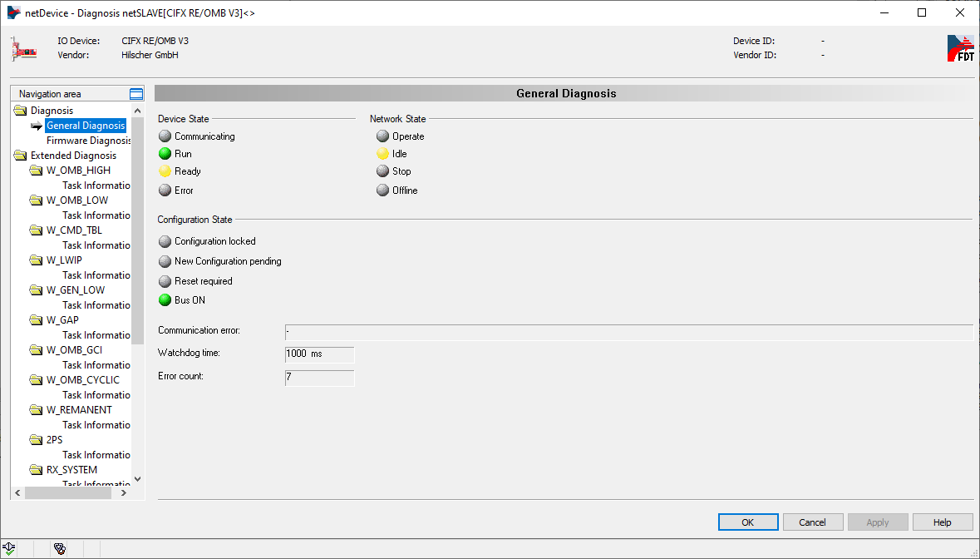Click the Navigation area pin icon
980x559 pixels.
point(136,94)
